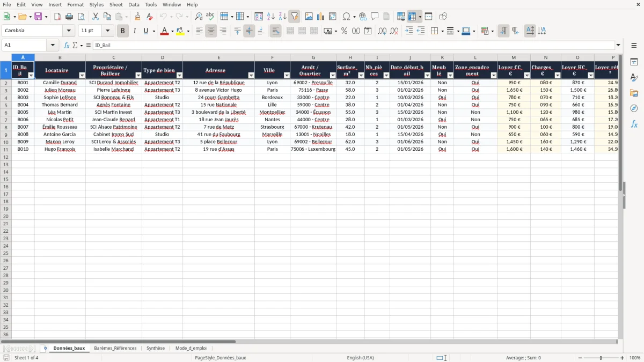Click the Cut scissors icon
The height and width of the screenshot is (362, 644).
pos(96,17)
